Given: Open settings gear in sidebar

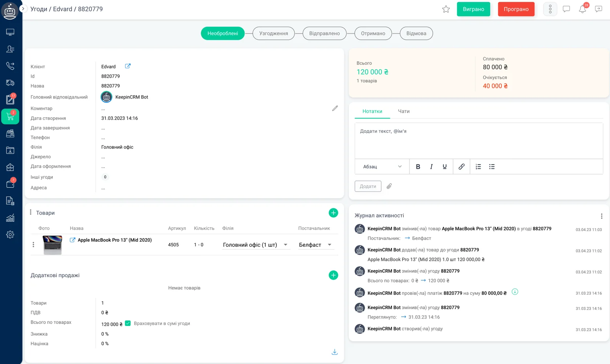Looking at the screenshot, I should click(10, 235).
